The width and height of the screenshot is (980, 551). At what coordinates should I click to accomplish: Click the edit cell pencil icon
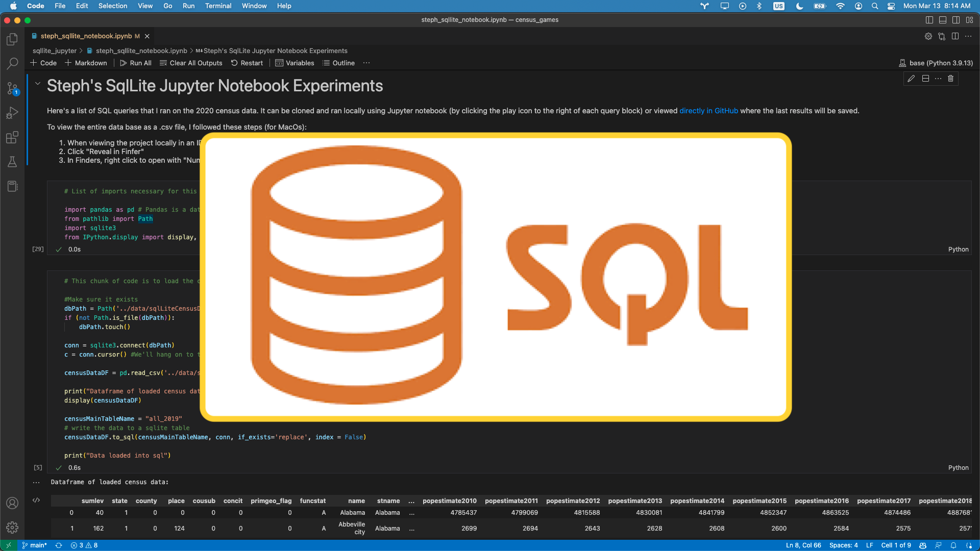point(911,78)
